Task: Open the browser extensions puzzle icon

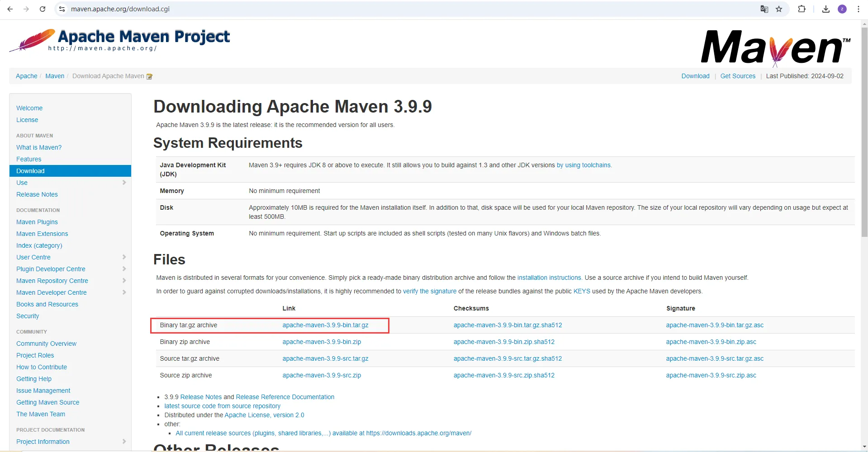Action: 802,9
